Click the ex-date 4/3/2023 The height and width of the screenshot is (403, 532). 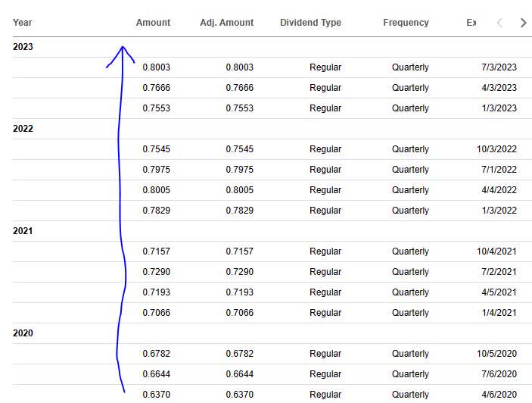(x=499, y=88)
